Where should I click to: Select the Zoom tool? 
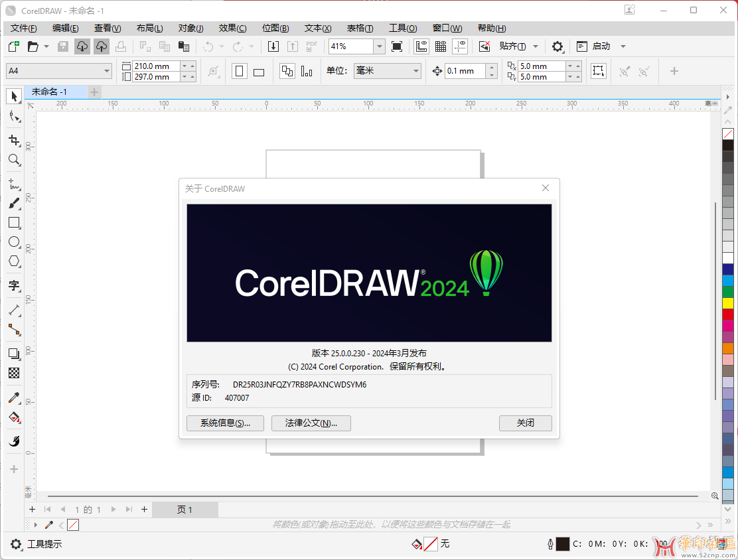point(14,159)
